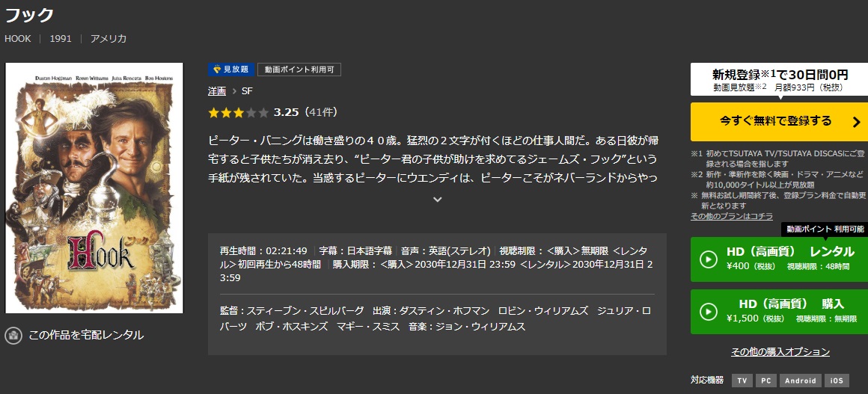Image resolution: width=868 pixels, height=394 pixels.
Task: Click the home delivery rental icon
Action: [x=13, y=336]
